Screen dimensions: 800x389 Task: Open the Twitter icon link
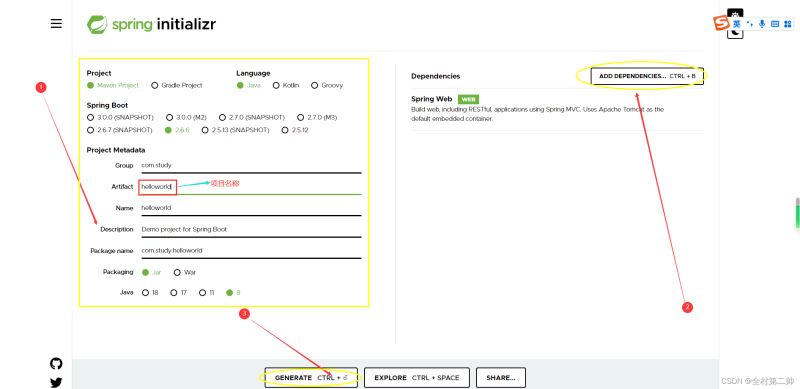coord(56,382)
